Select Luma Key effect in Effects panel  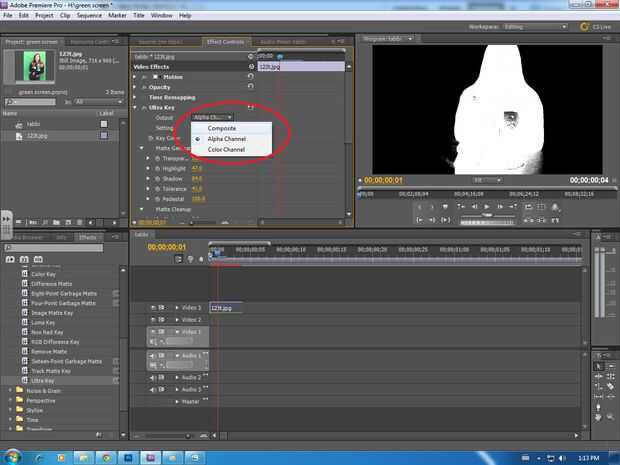(43, 323)
